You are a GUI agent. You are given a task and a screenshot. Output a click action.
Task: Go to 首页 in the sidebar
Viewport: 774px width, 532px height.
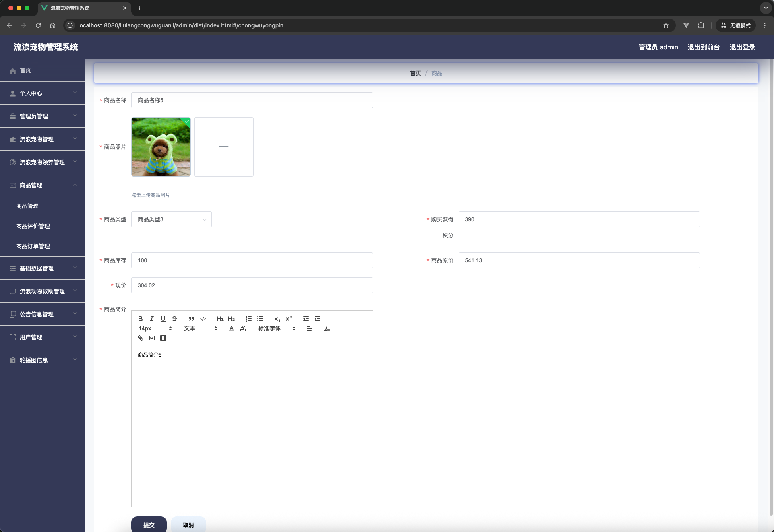point(42,70)
